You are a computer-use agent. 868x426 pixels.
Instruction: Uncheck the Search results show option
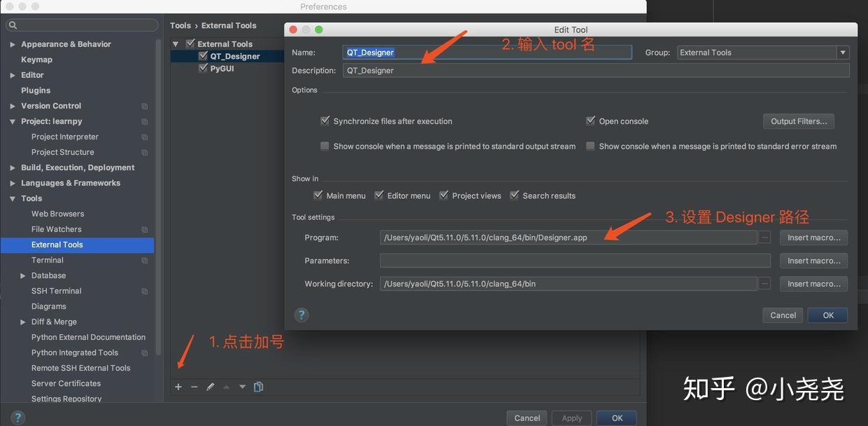tap(514, 195)
